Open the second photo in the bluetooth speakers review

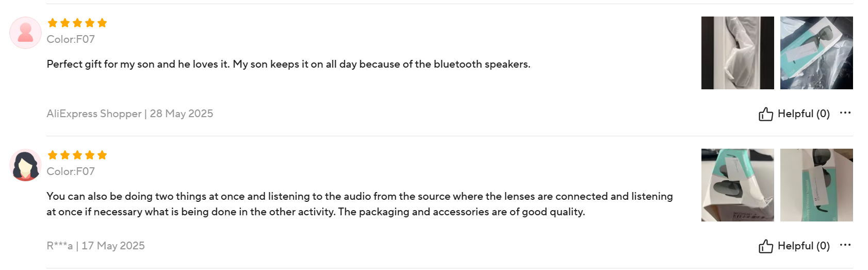tap(816, 53)
